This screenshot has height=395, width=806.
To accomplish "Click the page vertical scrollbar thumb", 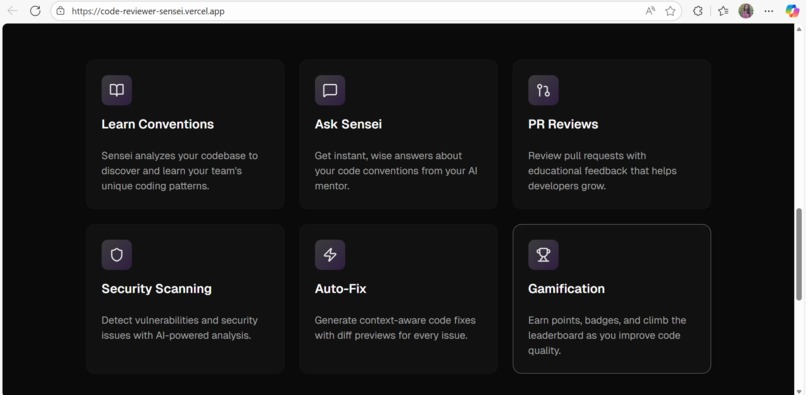I will click(x=799, y=254).
